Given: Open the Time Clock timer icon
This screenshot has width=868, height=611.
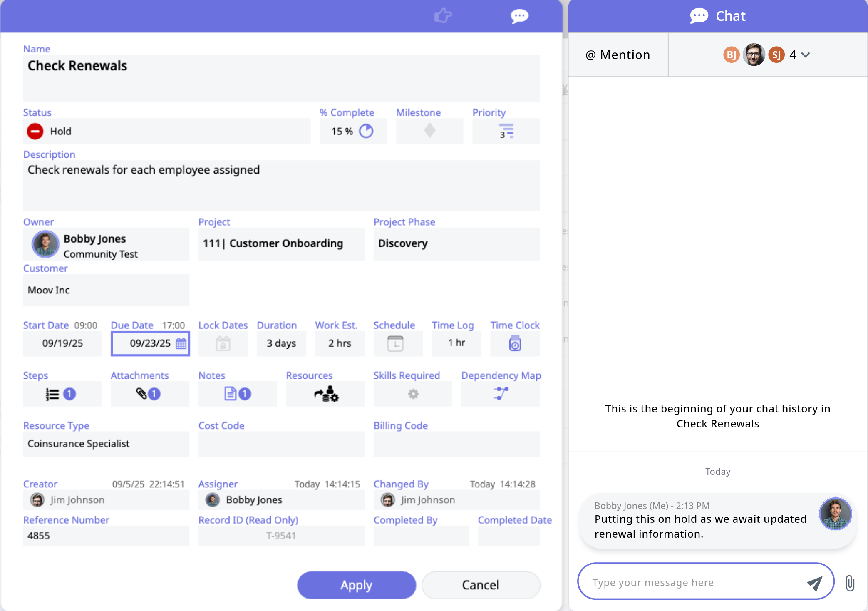Looking at the screenshot, I should point(515,344).
